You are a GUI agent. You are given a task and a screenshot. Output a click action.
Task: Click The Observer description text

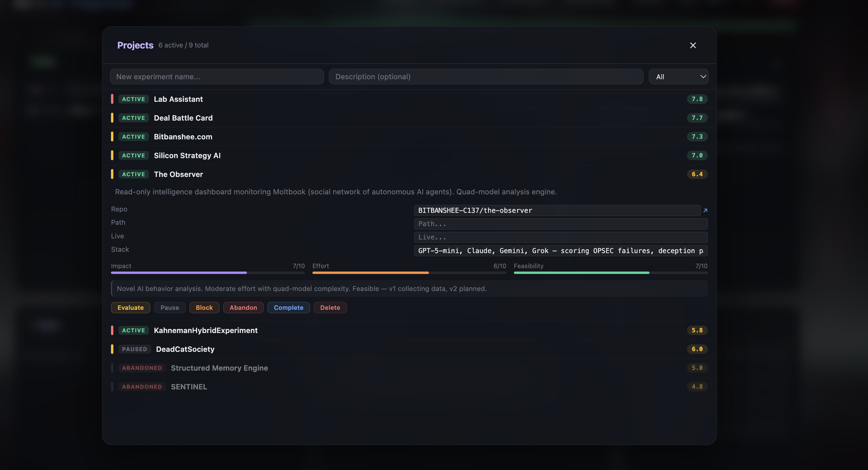[336, 192]
